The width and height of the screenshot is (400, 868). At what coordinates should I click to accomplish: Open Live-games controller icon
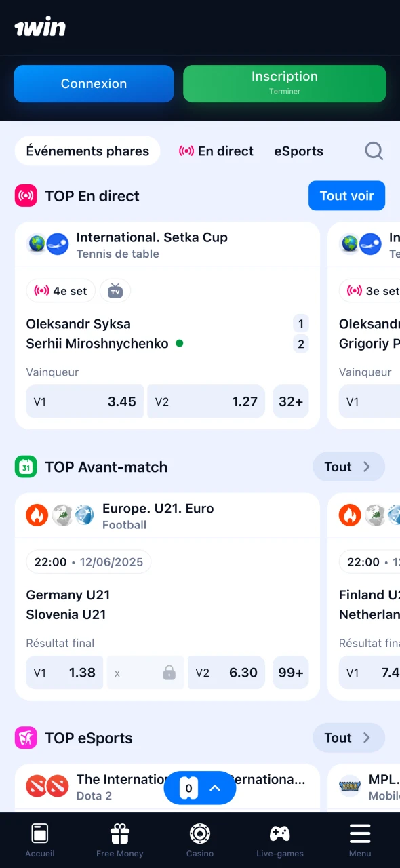point(280,840)
